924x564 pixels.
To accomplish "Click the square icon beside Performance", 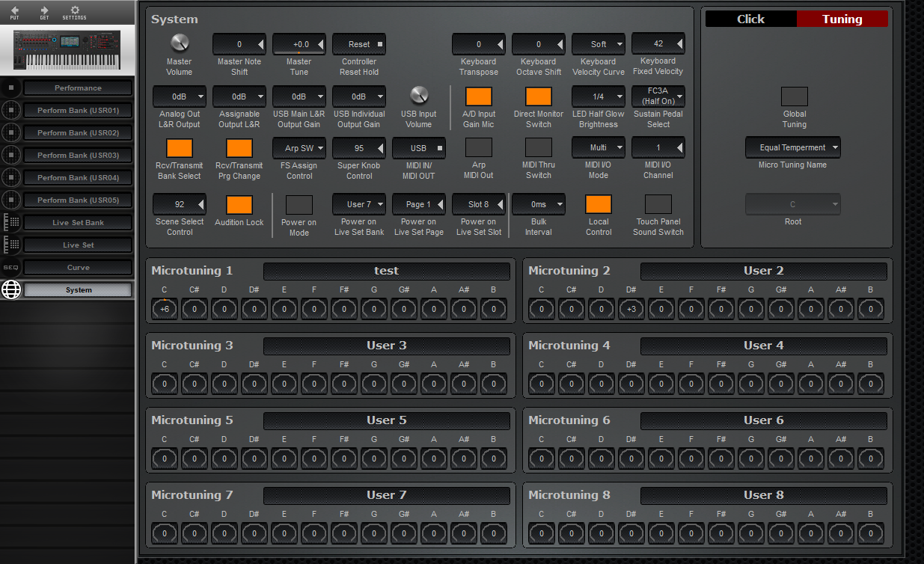I will (x=10, y=88).
